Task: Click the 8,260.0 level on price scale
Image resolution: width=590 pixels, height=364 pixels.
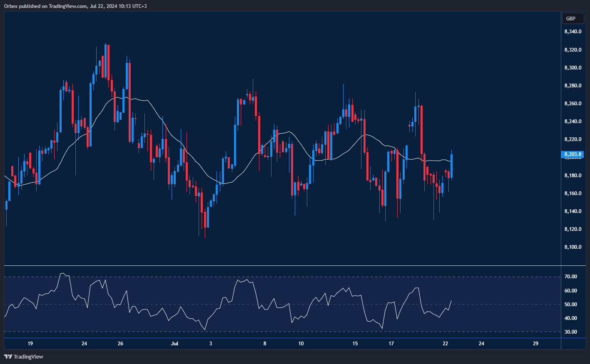Action: 573,104
